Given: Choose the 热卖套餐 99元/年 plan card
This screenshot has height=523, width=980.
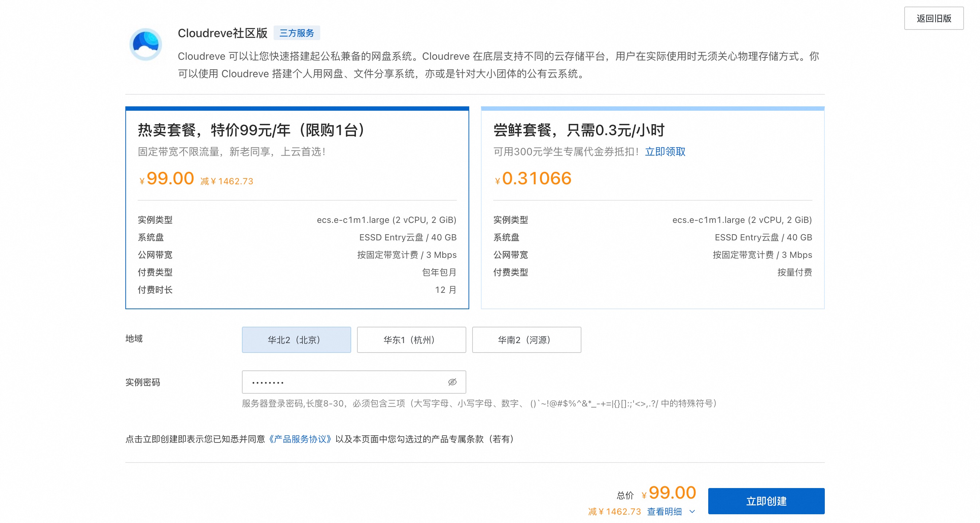Looking at the screenshot, I should tap(297, 207).
